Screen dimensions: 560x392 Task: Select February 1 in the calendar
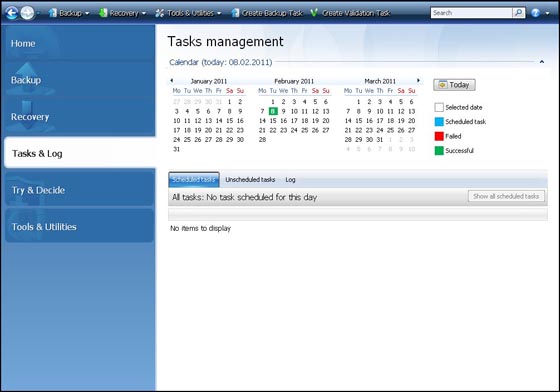pos(273,102)
